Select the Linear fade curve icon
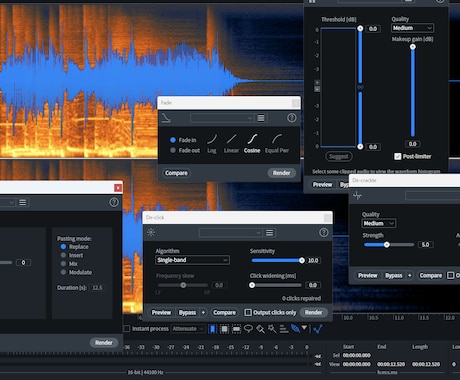Screen dimensions: 460x380 pyautogui.click(x=232, y=139)
